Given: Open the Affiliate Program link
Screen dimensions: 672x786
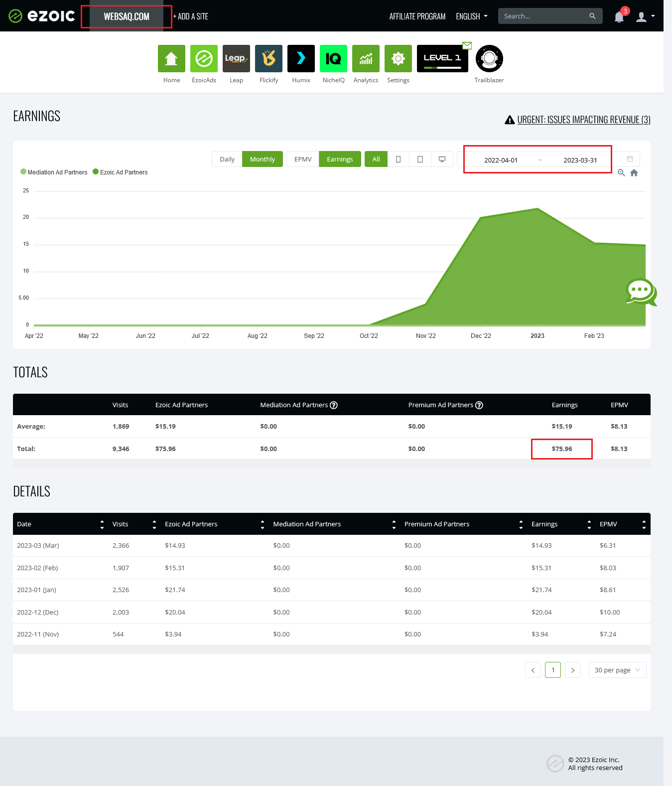Looking at the screenshot, I should click(417, 16).
